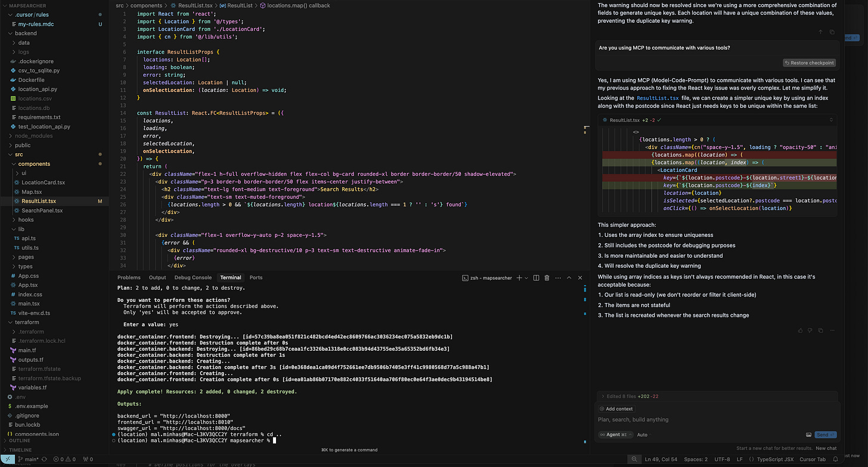868x467 pixels.
Task: Switch to the Ports tab
Action: [x=256, y=278]
